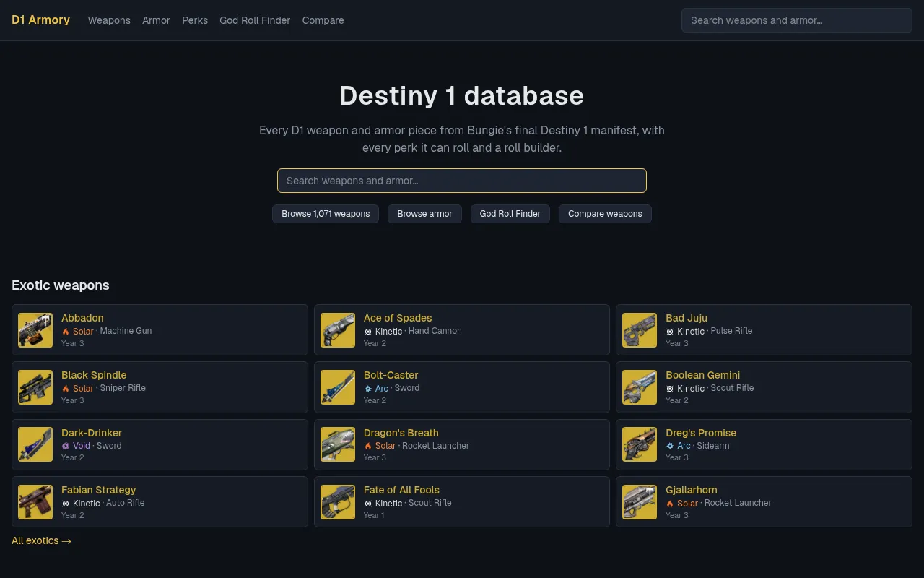Follow the All exotics link
Viewport: 924px width, 578px height.
pos(41,540)
